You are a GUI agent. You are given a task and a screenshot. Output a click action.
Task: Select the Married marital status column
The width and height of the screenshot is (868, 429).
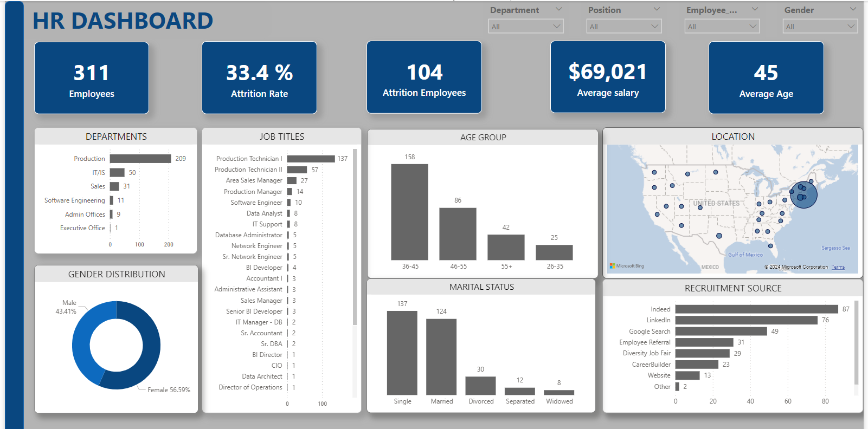point(441,357)
